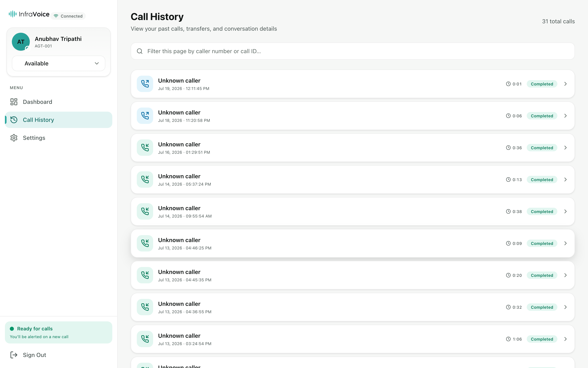This screenshot has height=368, width=588.
Task: Go to Dashboard menu item
Action: tap(59, 102)
